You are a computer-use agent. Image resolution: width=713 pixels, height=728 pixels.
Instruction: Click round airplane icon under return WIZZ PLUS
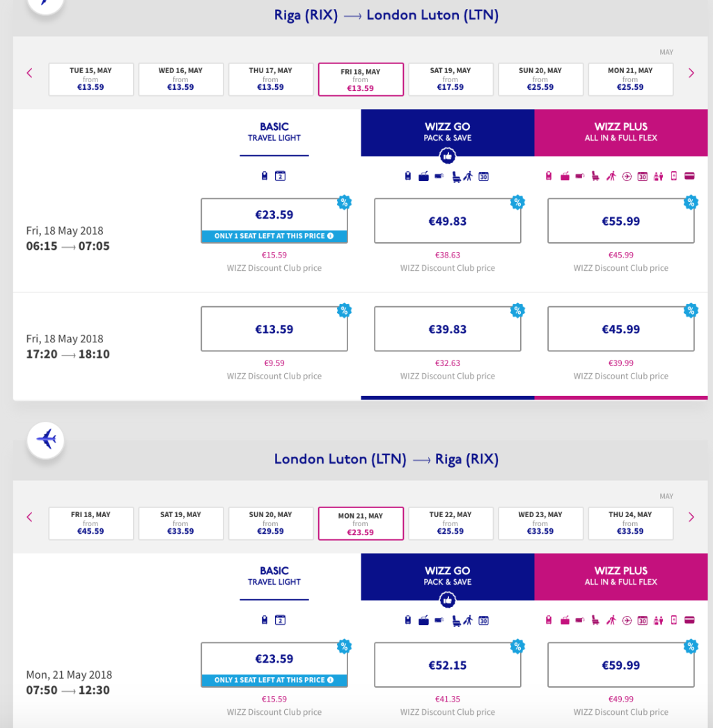[627, 620]
